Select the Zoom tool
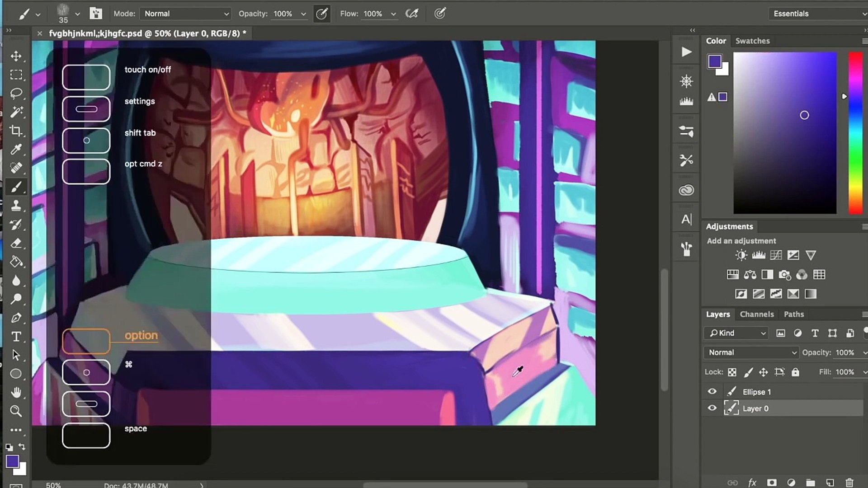Viewport: 868px width, 488px height. click(16, 411)
